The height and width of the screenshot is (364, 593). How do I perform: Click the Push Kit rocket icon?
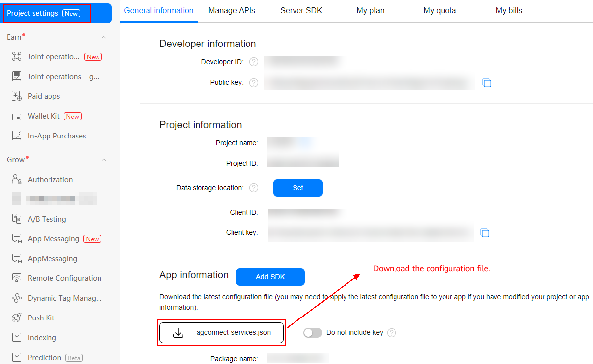point(17,318)
